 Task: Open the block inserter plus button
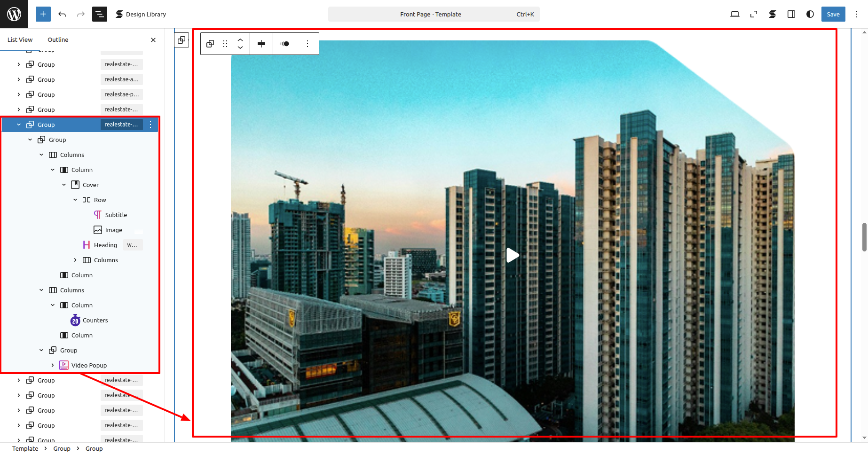(x=43, y=14)
